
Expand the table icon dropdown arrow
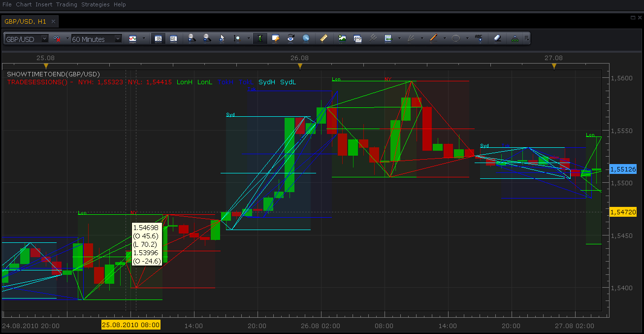click(399, 38)
